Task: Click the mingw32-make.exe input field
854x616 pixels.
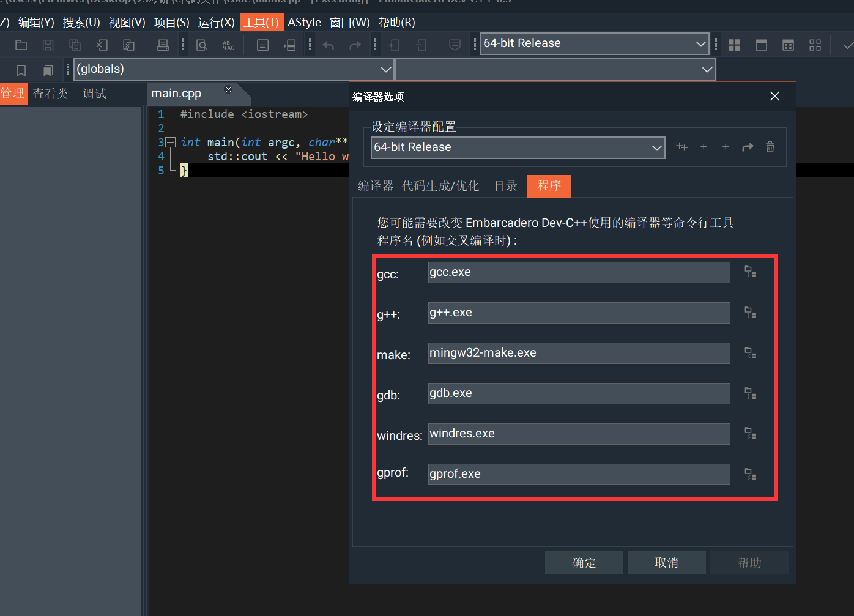Action: point(579,353)
